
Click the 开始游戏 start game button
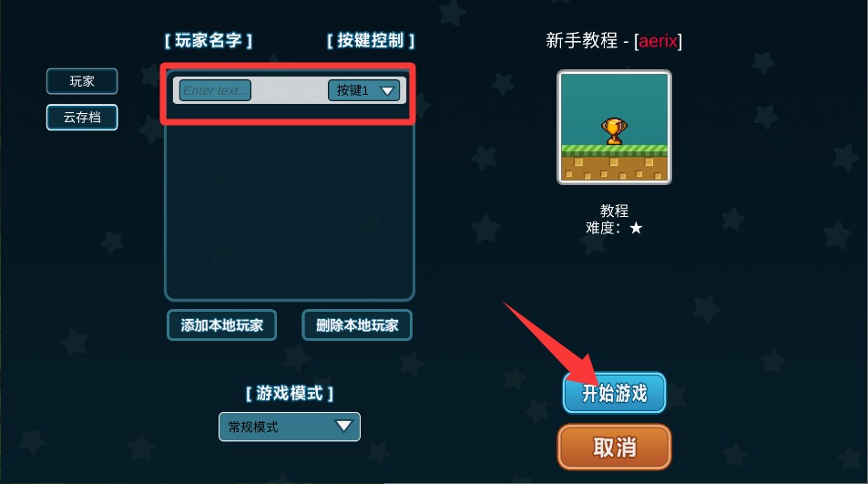point(614,393)
